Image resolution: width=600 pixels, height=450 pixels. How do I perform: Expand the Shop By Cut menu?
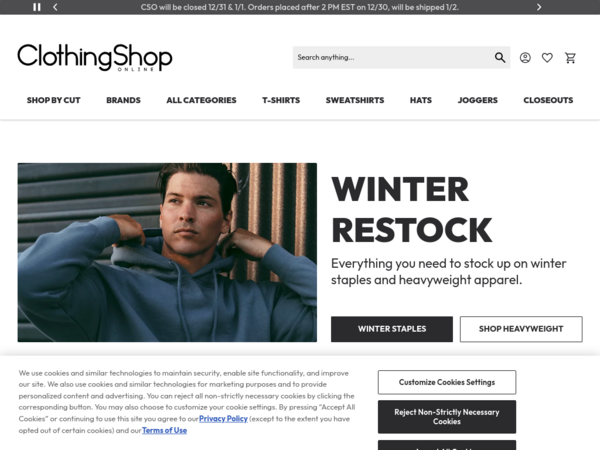pos(54,100)
